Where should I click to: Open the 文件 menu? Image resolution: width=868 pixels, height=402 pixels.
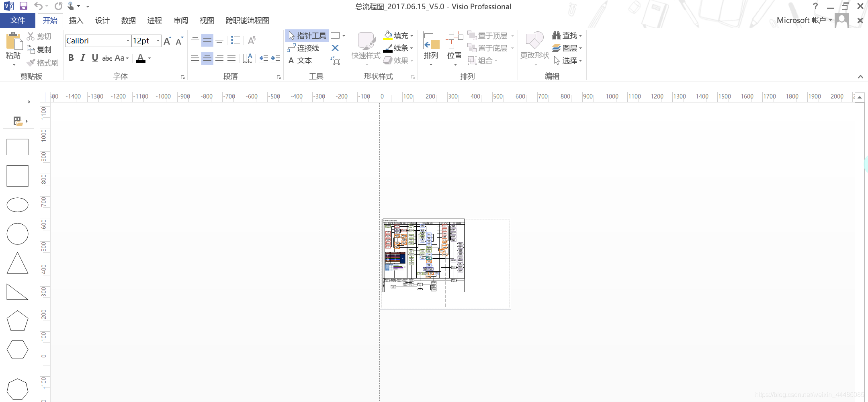click(x=18, y=20)
